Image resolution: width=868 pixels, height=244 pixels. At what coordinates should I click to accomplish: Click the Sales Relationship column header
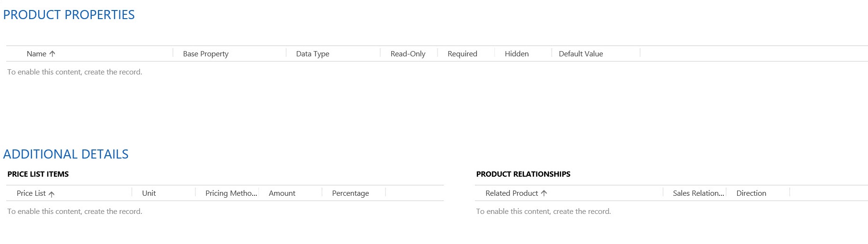tap(698, 193)
